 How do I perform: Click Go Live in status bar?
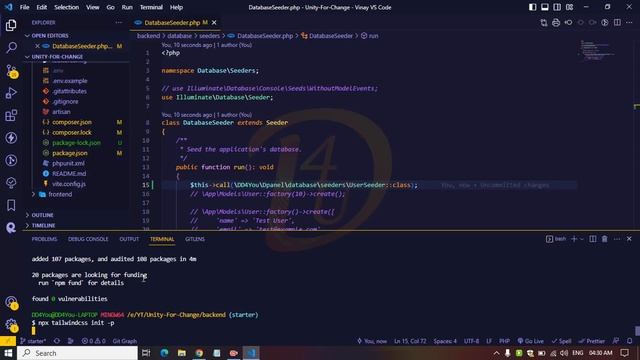[x=531, y=341]
